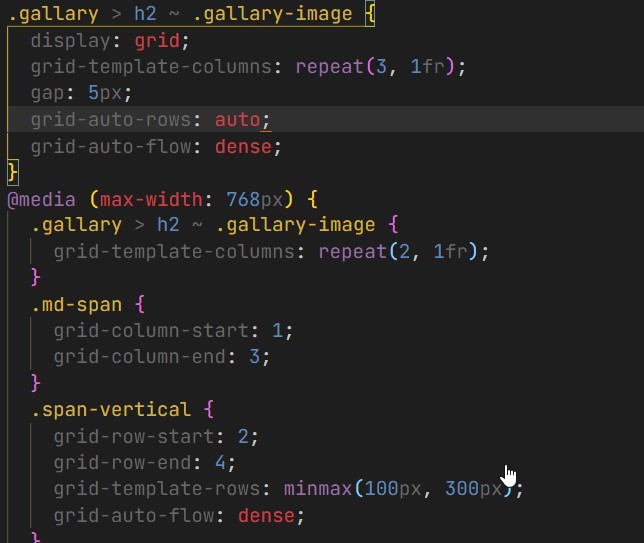
Task: Click 'grid-row-start' property
Action: point(134,436)
